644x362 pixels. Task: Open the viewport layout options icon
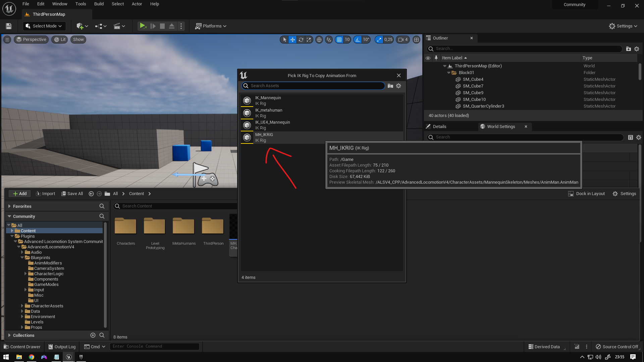pos(416,40)
